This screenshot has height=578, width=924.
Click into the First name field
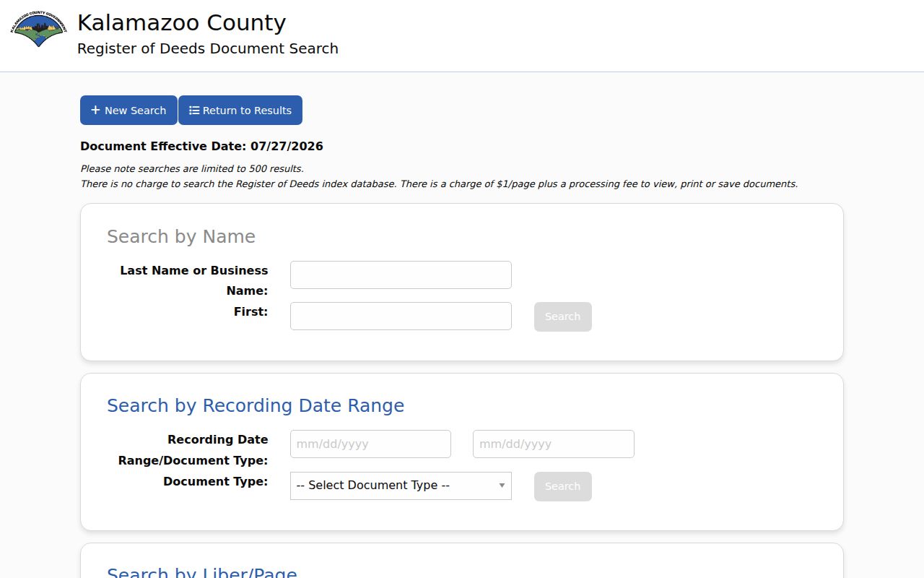pos(401,316)
